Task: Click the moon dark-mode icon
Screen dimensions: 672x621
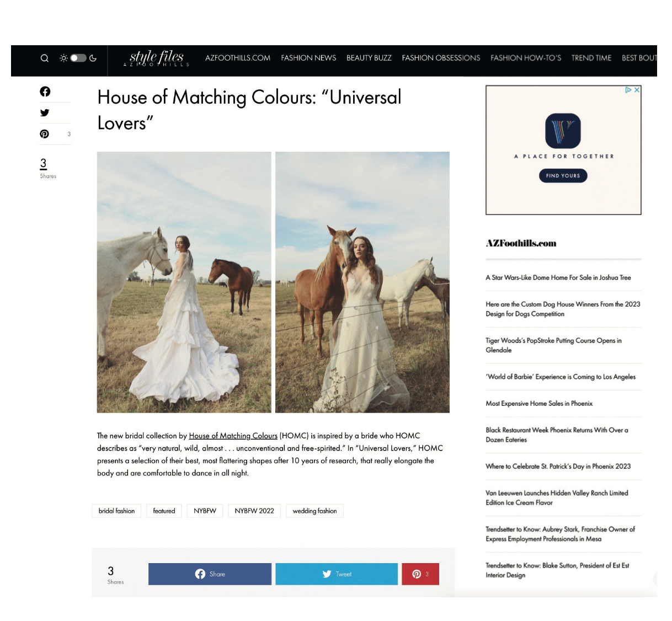Action: (x=93, y=58)
